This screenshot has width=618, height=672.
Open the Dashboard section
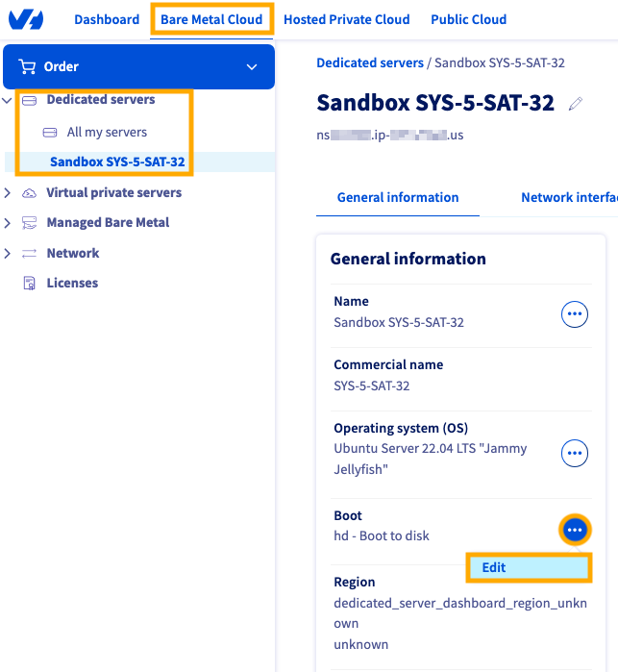(x=107, y=19)
